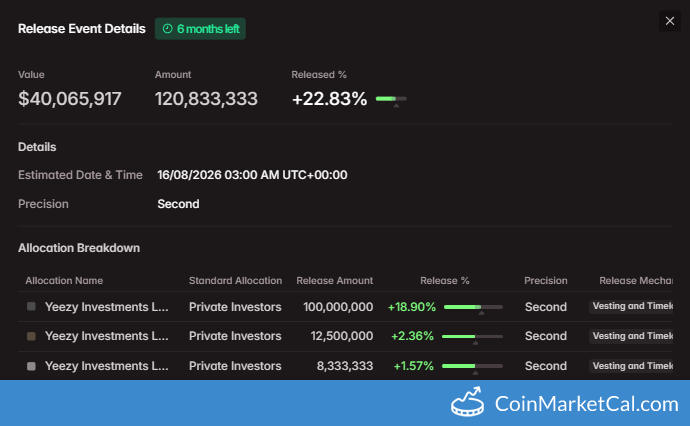Click Vesting and Timelock tag in third row
This screenshot has width=690, height=426.
point(631,366)
